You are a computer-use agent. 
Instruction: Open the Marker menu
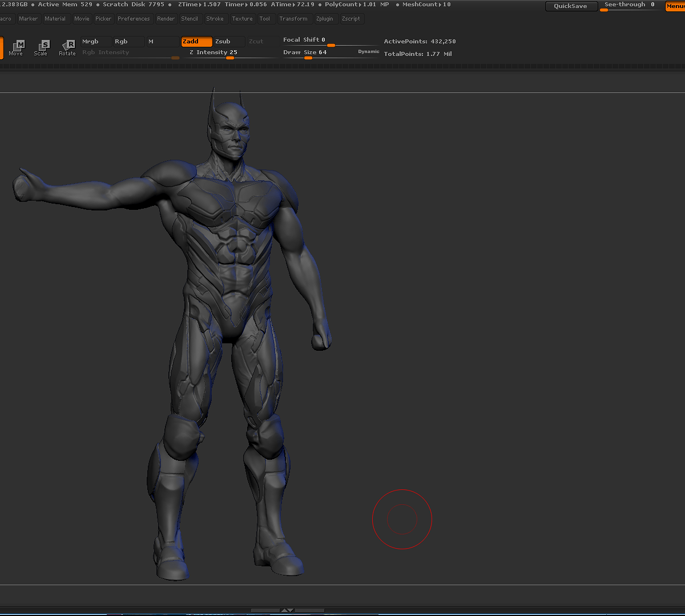tap(28, 19)
